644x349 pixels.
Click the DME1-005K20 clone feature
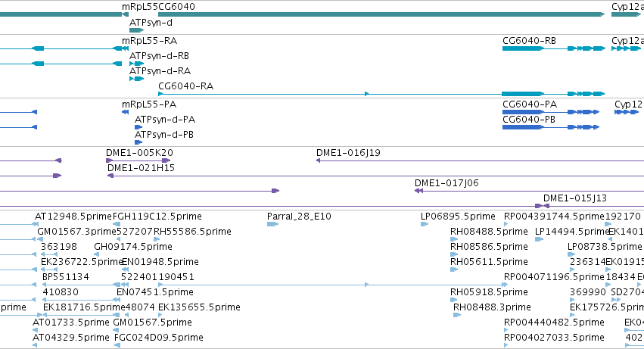tap(138, 160)
